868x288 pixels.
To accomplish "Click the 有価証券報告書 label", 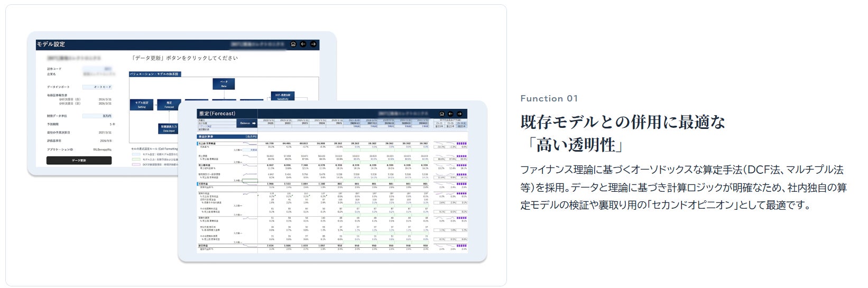I will point(56,95).
